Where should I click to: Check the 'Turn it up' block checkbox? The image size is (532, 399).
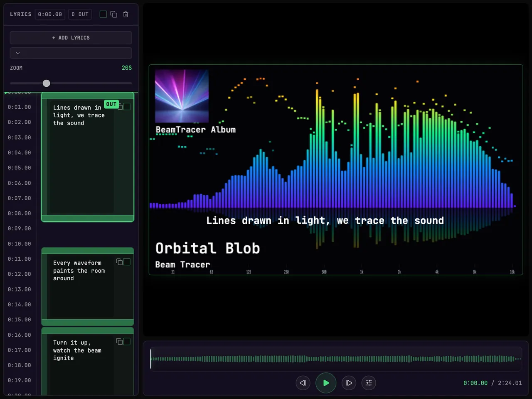pyautogui.click(x=127, y=341)
